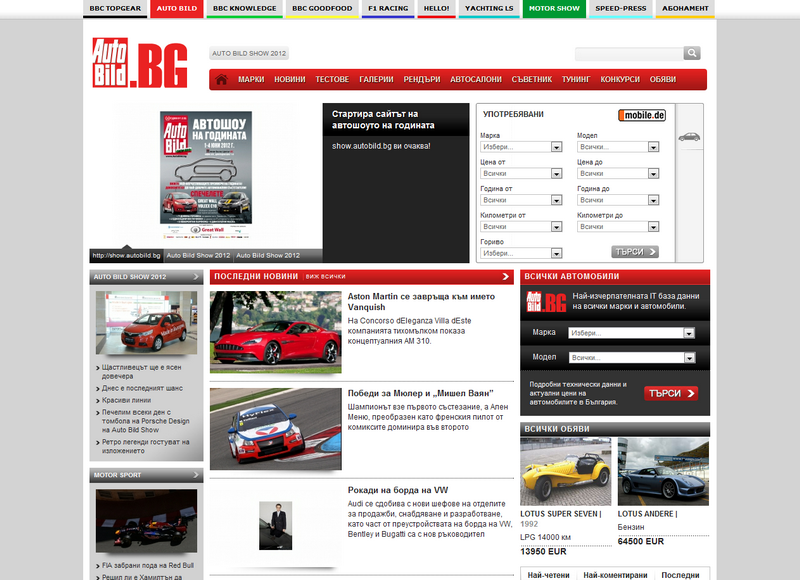Click in the search input field

pos(629,53)
